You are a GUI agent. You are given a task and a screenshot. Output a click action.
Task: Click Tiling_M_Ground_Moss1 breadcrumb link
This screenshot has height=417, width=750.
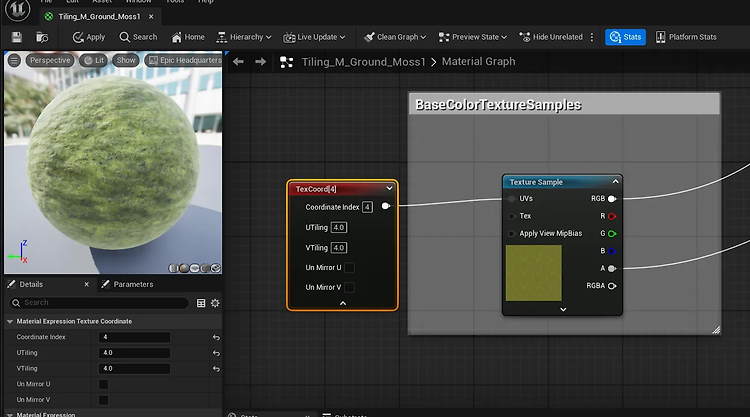pyautogui.click(x=364, y=62)
